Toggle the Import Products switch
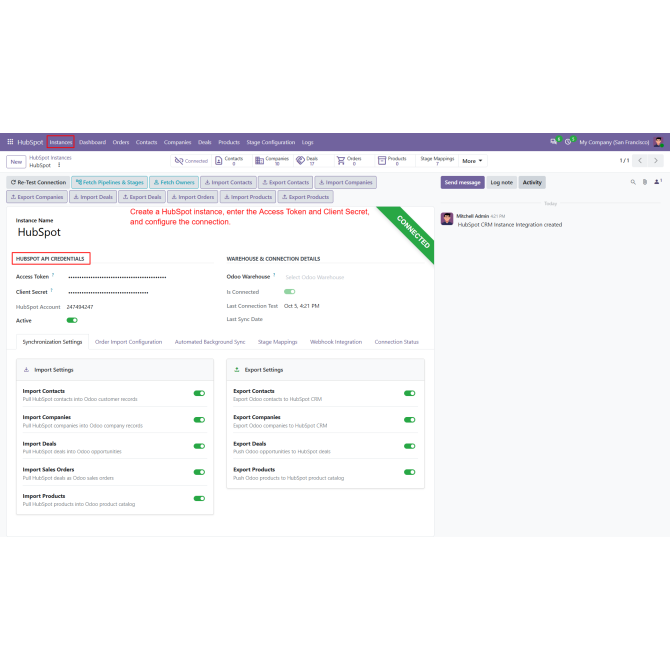This screenshot has height=670, width=670. coord(199,499)
